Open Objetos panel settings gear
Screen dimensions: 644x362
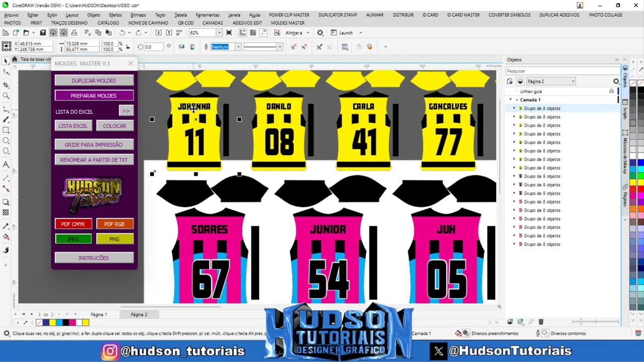(x=616, y=81)
